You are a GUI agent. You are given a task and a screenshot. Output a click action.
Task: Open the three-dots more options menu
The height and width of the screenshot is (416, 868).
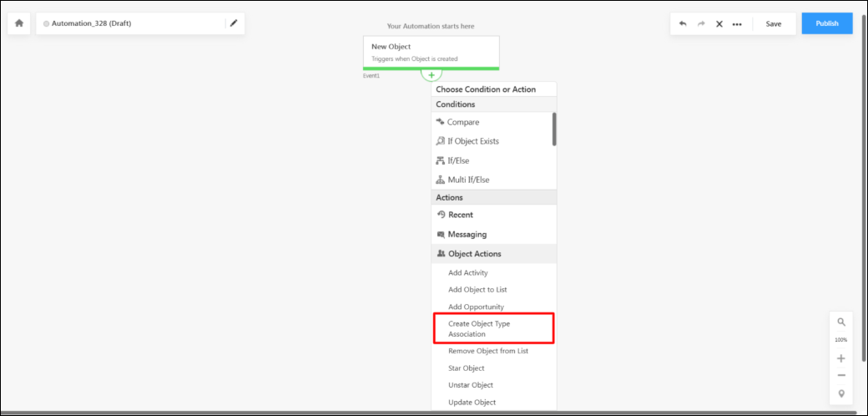click(x=737, y=23)
